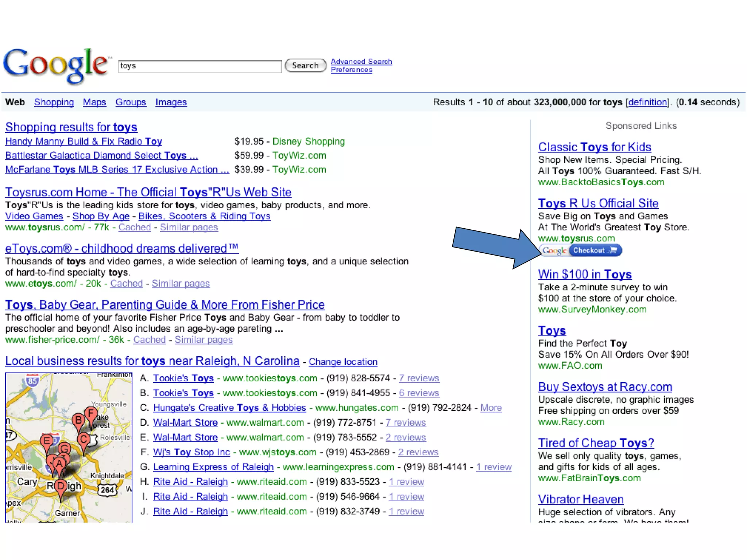Switch to the Images tab
The height and width of the screenshot is (560, 747).
[x=171, y=102]
